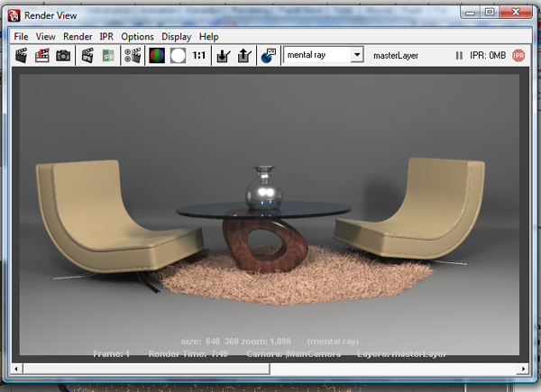Toggle the white alpha channel display icon
Screen dimensions: 541x392
(178, 56)
